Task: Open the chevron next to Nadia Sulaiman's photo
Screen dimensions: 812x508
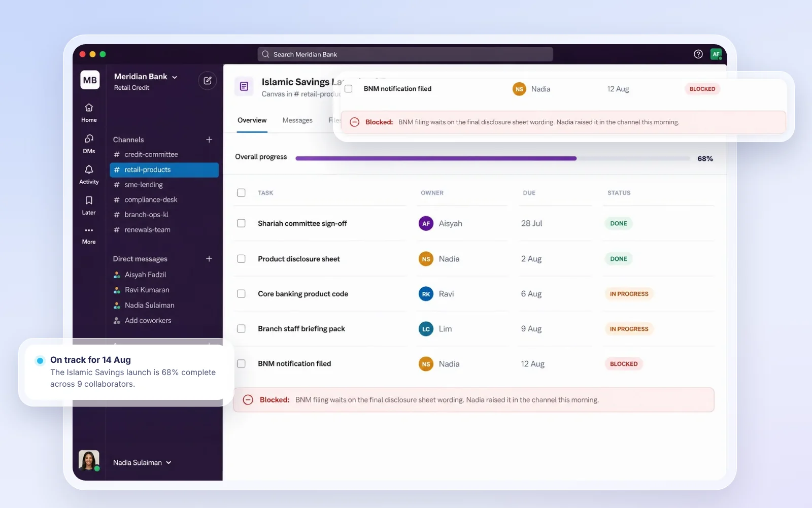Action: [168, 463]
